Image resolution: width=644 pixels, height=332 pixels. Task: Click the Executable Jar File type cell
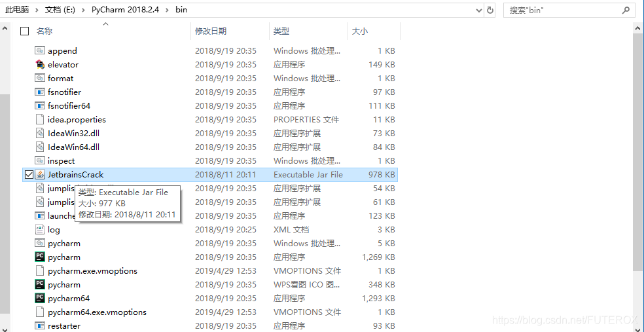pos(308,175)
